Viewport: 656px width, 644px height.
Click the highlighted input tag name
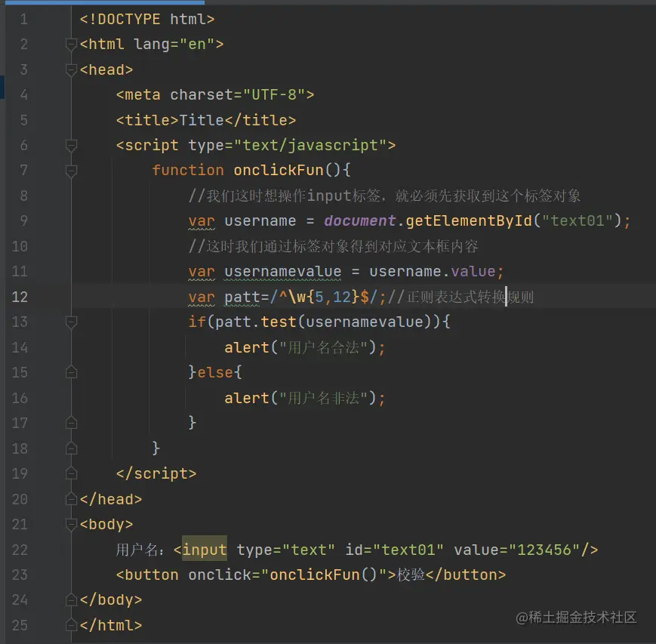click(x=205, y=550)
